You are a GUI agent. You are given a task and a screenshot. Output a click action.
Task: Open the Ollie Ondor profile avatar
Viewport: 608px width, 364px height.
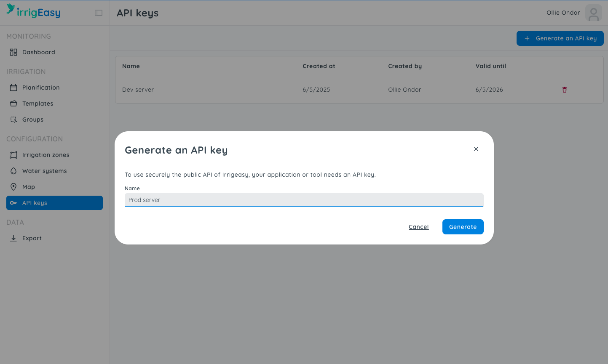click(x=593, y=13)
